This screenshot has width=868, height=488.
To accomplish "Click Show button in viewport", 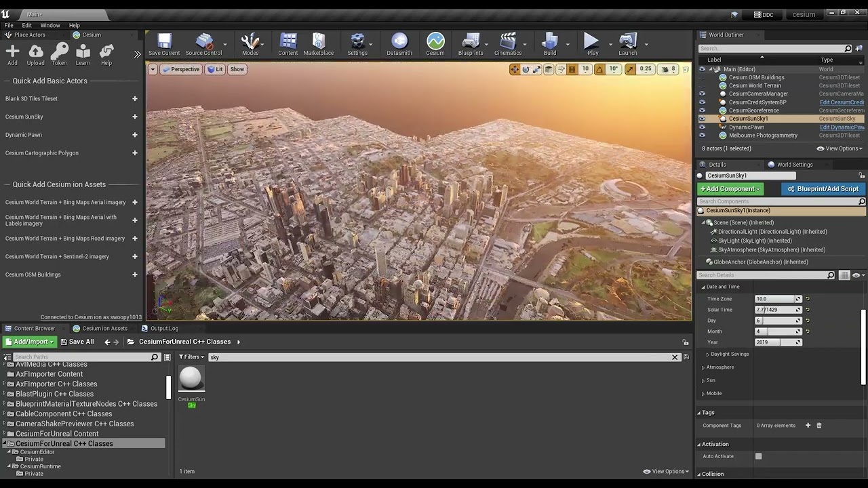I will tap(237, 69).
